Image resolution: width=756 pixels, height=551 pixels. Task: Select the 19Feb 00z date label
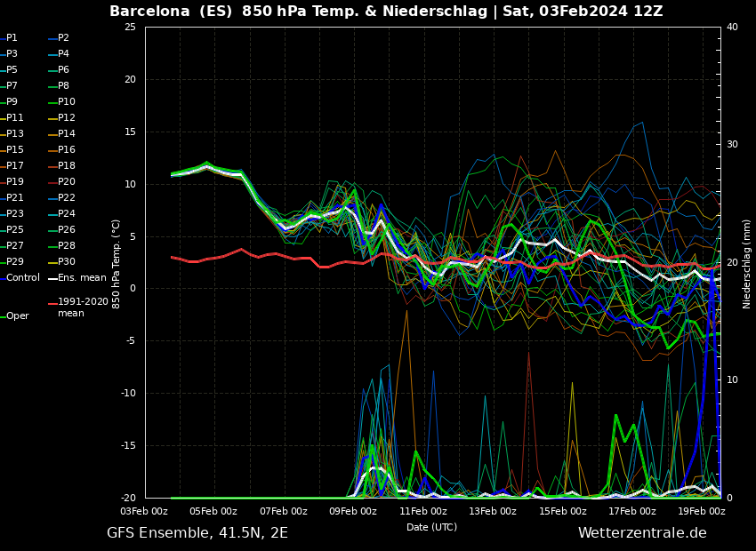(x=702, y=511)
